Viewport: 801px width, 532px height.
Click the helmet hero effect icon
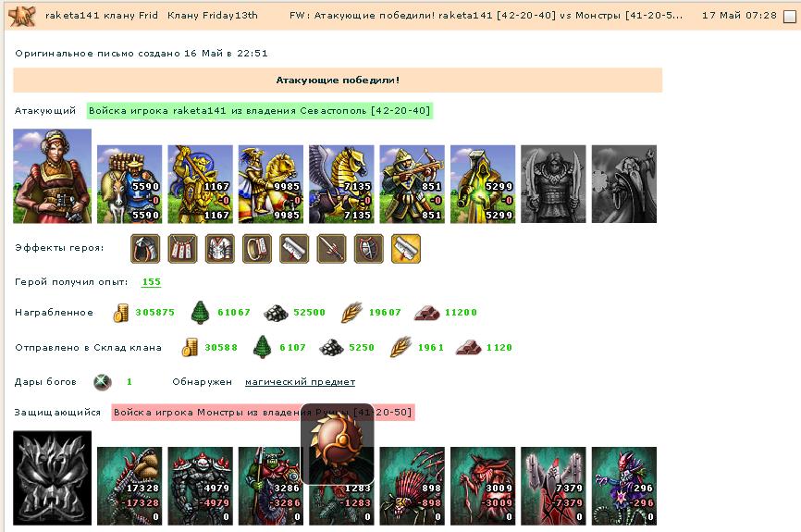145,249
